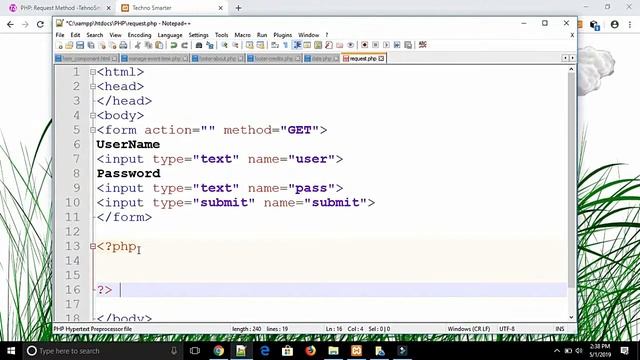
Task: Click Windows (CR LF) in status bar
Action: tap(469, 329)
